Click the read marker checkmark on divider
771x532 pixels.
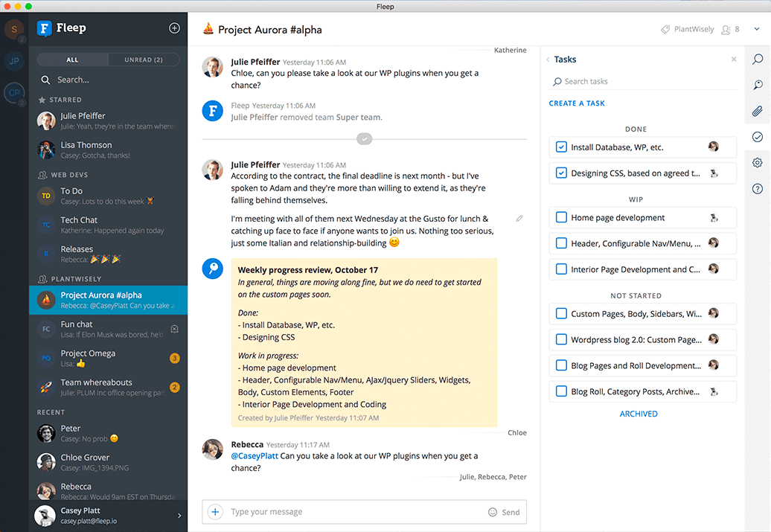pos(365,139)
